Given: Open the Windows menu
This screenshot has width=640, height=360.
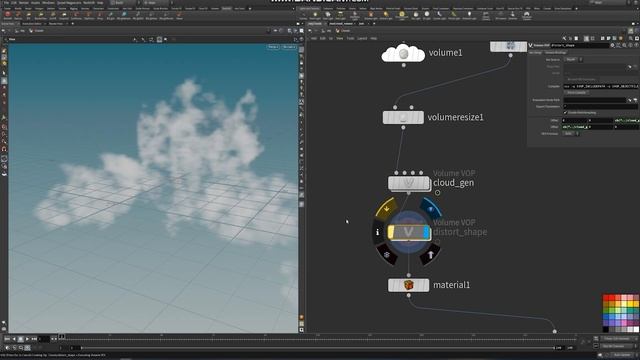Looking at the screenshot, I should coord(48,2).
